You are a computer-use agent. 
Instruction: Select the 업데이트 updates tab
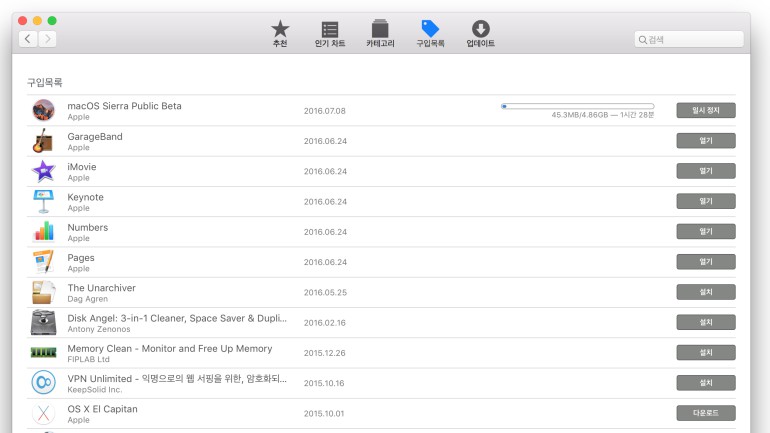[480, 34]
